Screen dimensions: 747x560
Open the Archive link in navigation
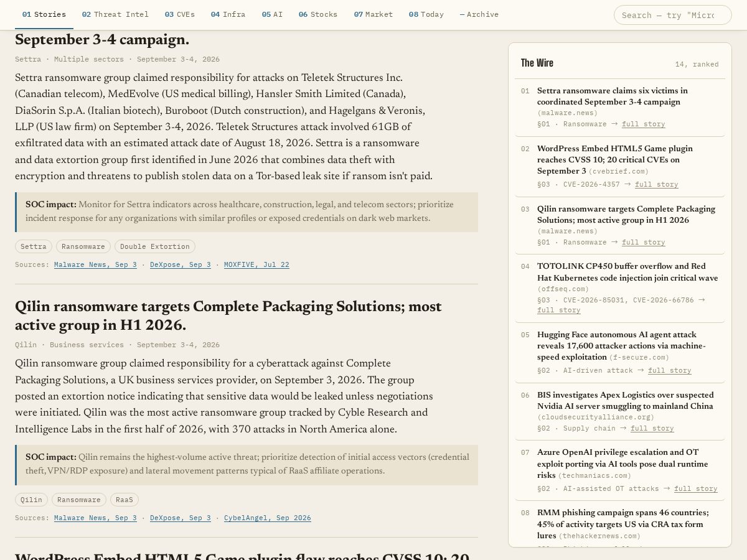click(479, 14)
